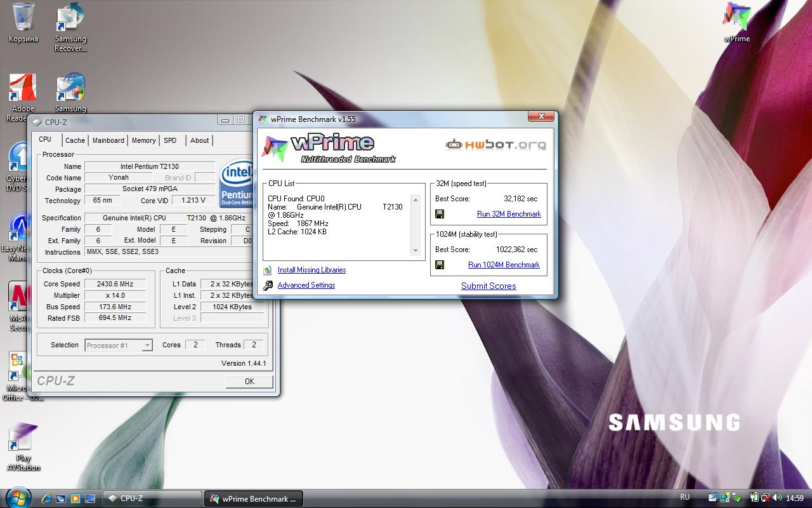
Task: Open the Memory tab in CPU-Z
Action: click(x=144, y=140)
